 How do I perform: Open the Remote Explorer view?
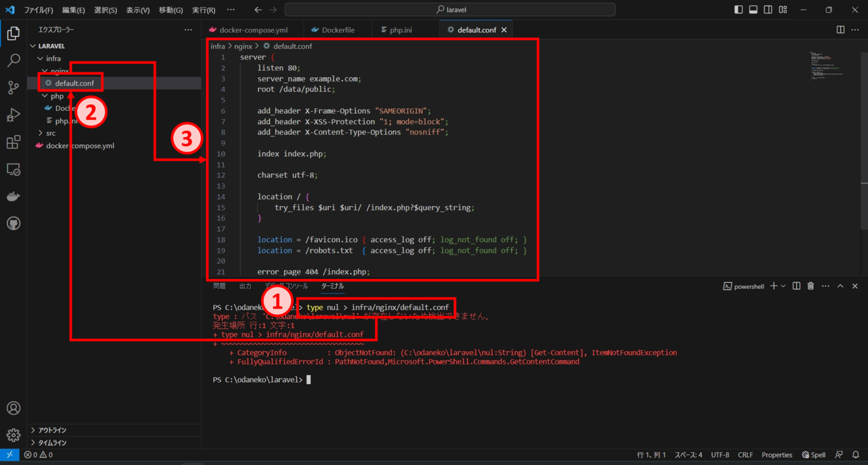[12, 169]
